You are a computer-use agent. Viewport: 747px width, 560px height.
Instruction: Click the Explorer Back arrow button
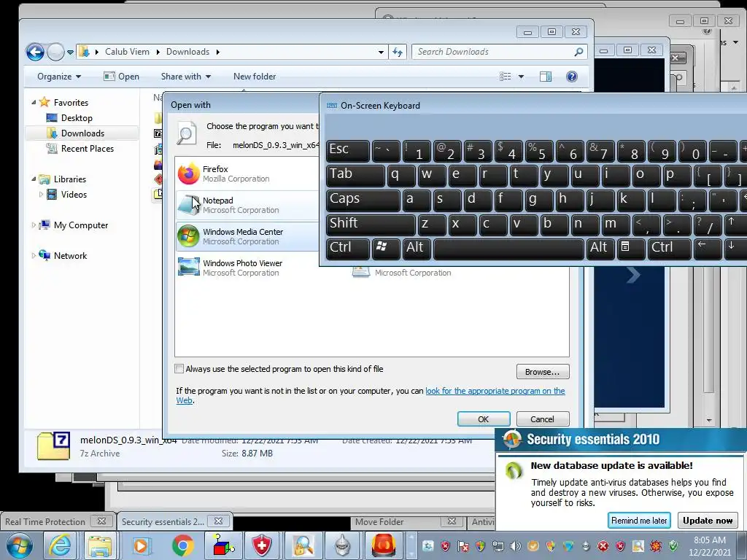35,52
